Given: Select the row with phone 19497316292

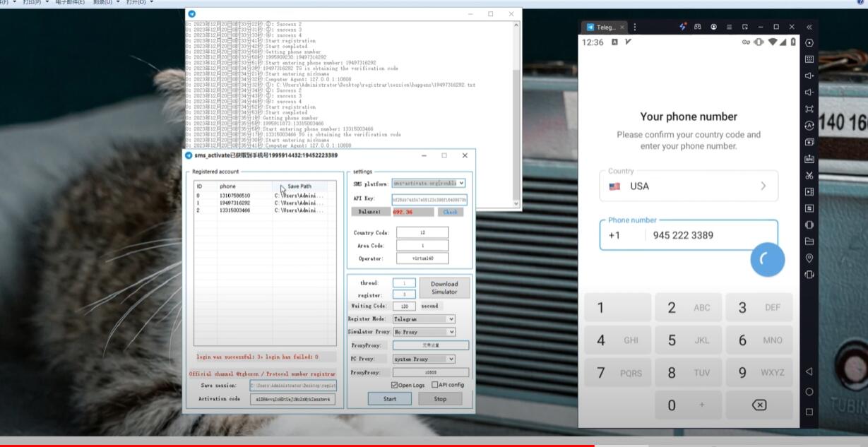Looking at the screenshot, I should click(x=261, y=203).
